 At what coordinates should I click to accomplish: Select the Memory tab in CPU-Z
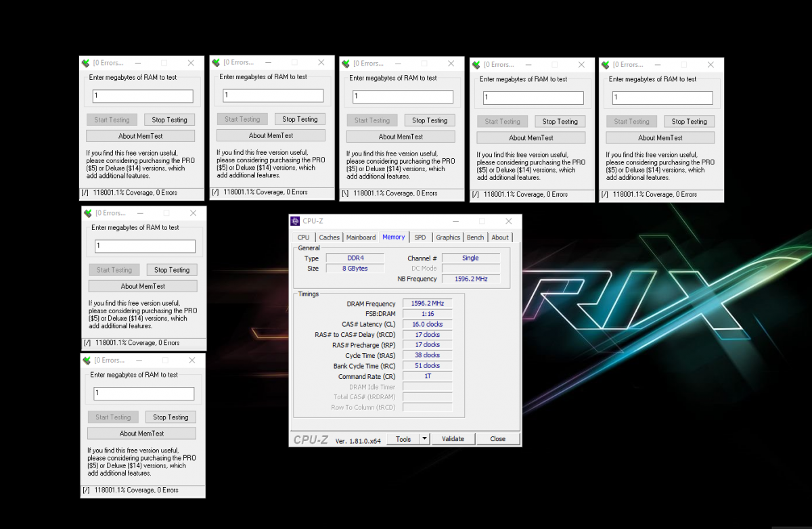(394, 237)
